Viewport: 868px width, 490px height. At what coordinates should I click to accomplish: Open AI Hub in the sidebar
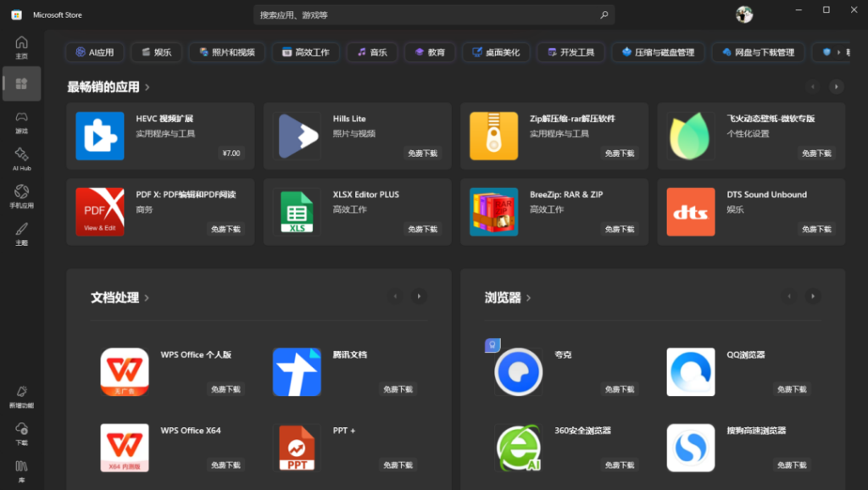point(21,159)
